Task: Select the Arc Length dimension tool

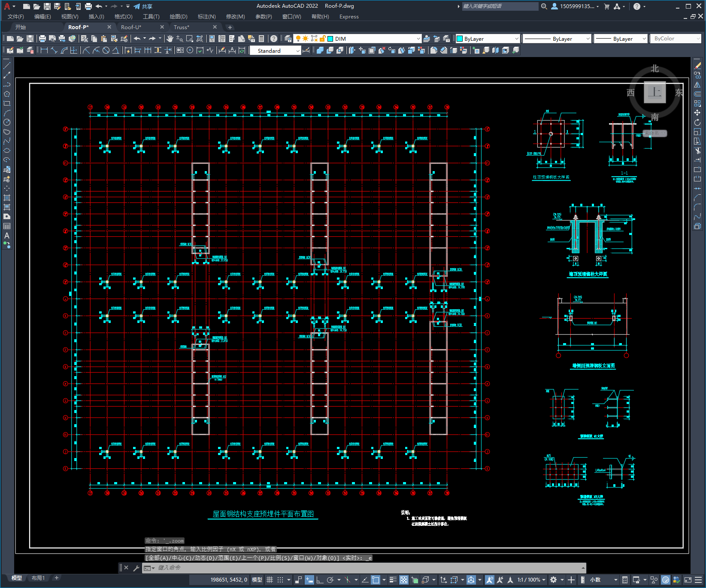Action: (64, 50)
